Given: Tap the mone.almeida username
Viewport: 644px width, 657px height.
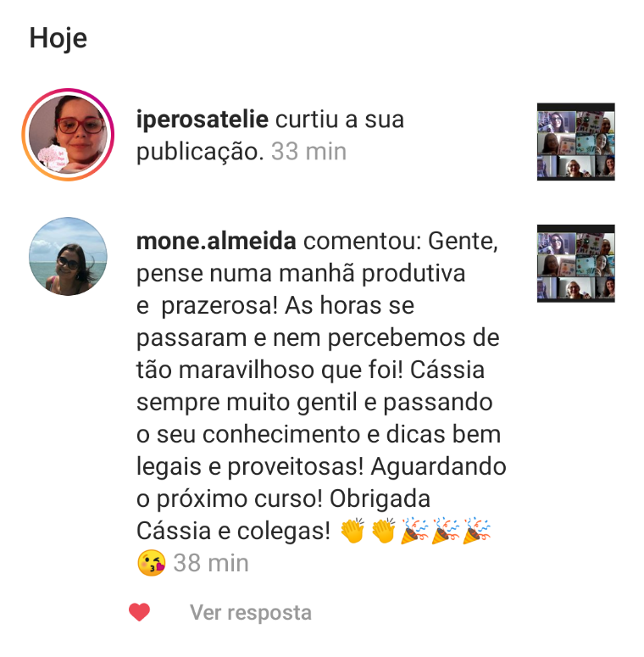Looking at the screenshot, I should pos(216,242).
